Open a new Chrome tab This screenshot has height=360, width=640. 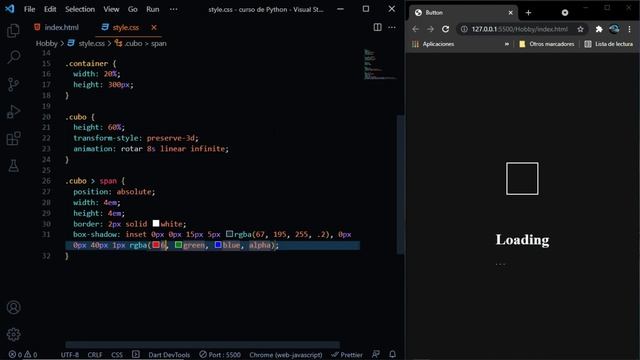(528, 13)
